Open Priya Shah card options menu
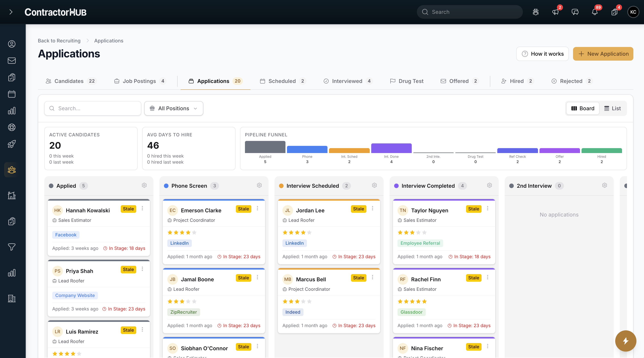 tap(142, 269)
